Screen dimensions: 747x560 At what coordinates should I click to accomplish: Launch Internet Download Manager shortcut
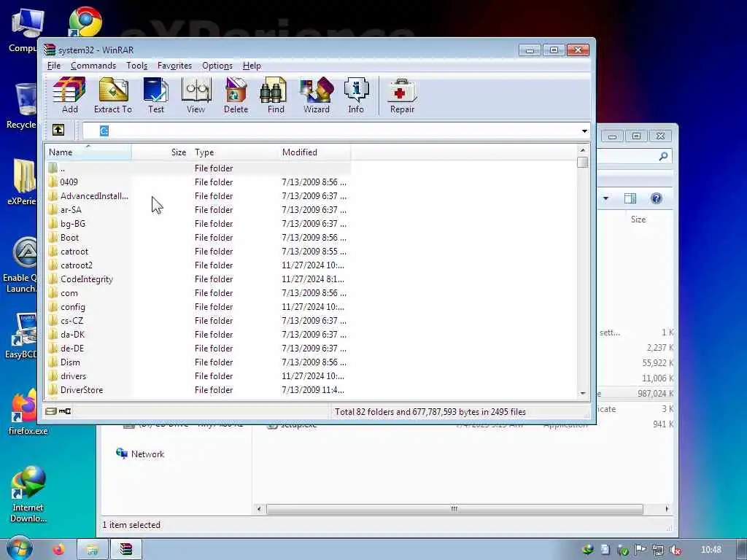tap(28, 494)
